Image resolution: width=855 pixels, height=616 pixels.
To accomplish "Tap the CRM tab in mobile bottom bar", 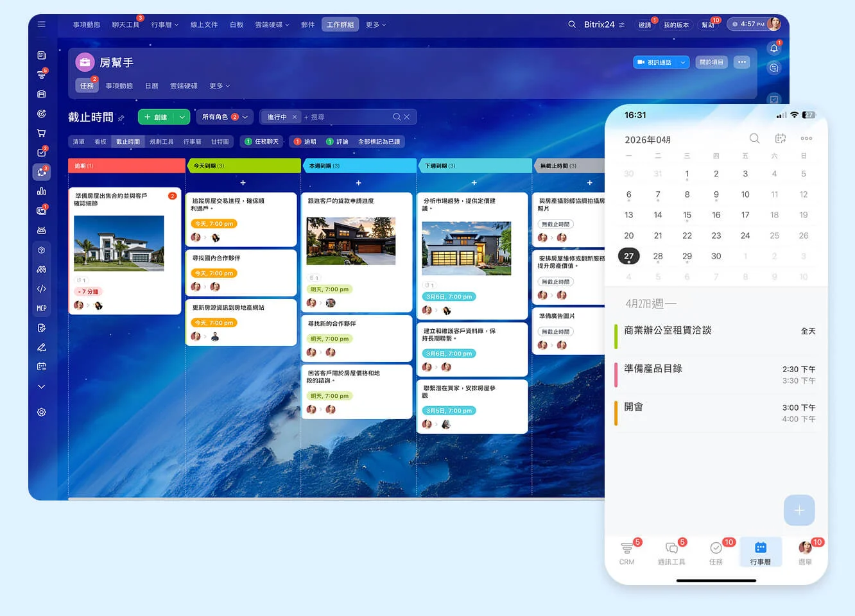I will [x=627, y=553].
